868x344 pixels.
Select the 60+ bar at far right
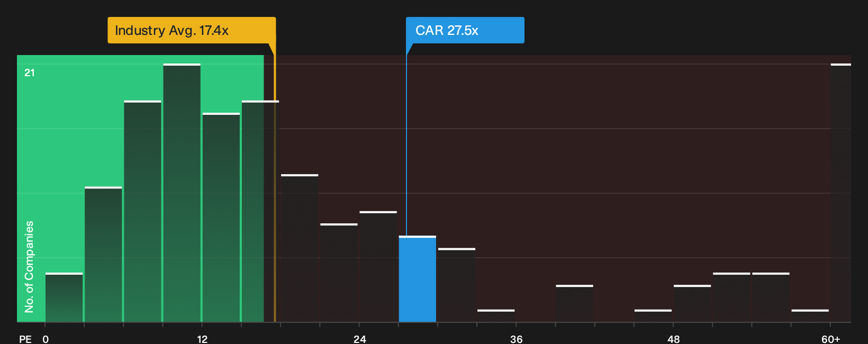pos(841,193)
